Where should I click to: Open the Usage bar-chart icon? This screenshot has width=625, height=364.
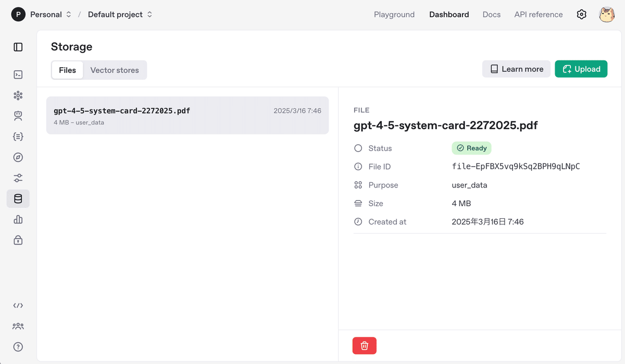(x=18, y=219)
